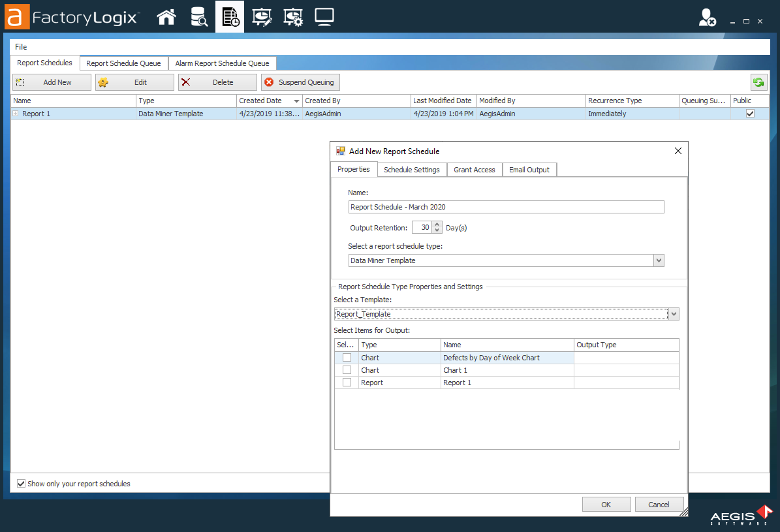Enable 'Show only your report schedules'

pos(22,483)
